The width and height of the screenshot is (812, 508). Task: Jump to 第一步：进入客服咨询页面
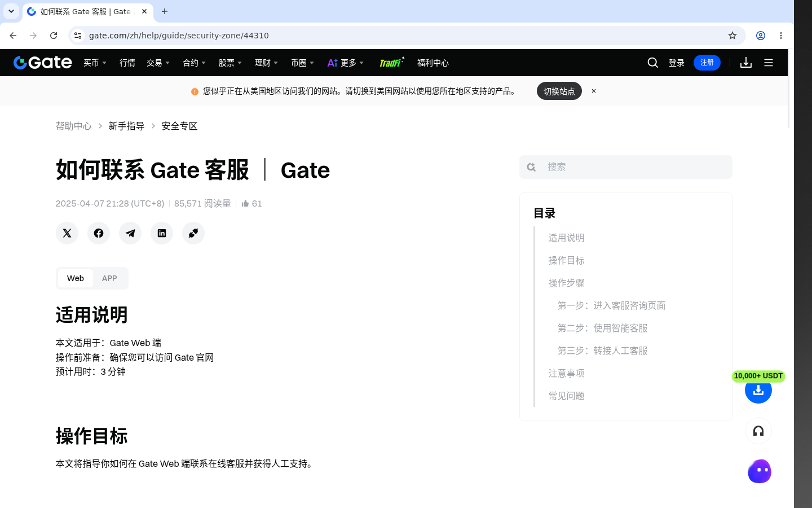click(612, 305)
